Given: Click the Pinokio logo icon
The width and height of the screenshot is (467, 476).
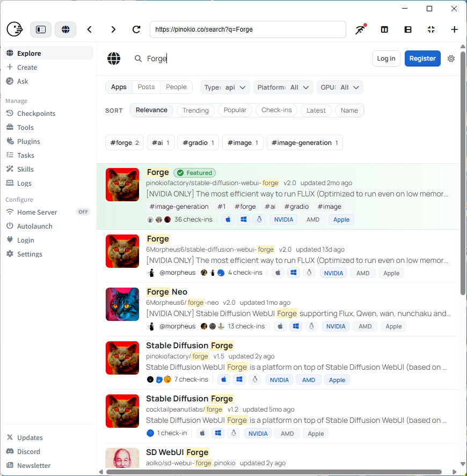Looking at the screenshot, I should 14,29.
